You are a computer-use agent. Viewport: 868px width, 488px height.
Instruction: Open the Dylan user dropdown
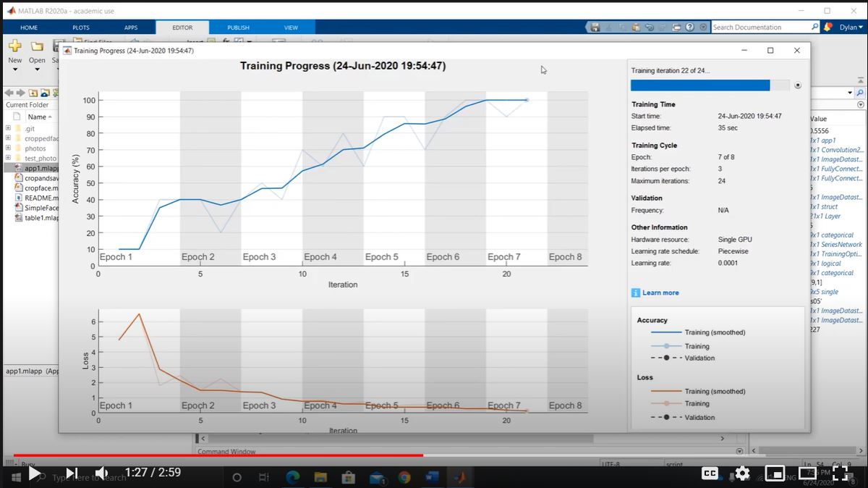click(851, 28)
